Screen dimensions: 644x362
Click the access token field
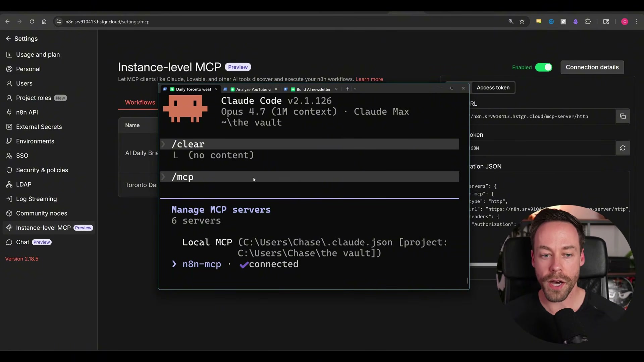click(x=543, y=148)
